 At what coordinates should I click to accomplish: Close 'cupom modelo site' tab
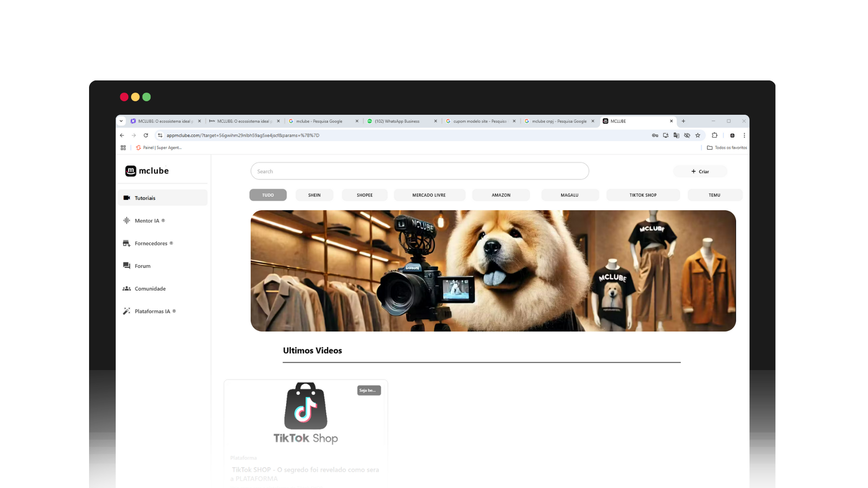point(514,121)
